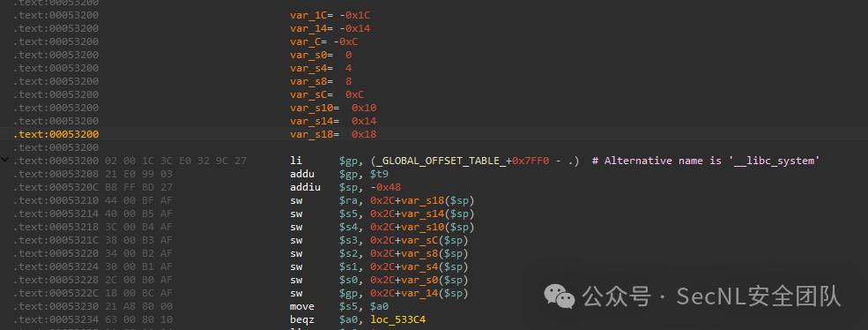Click the beqz mnemonic

click(x=302, y=319)
